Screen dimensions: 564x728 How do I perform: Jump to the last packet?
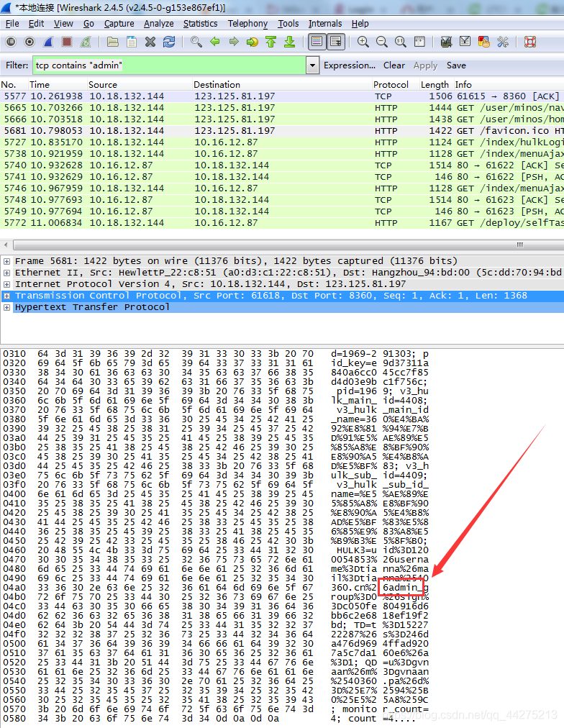pos(290,42)
